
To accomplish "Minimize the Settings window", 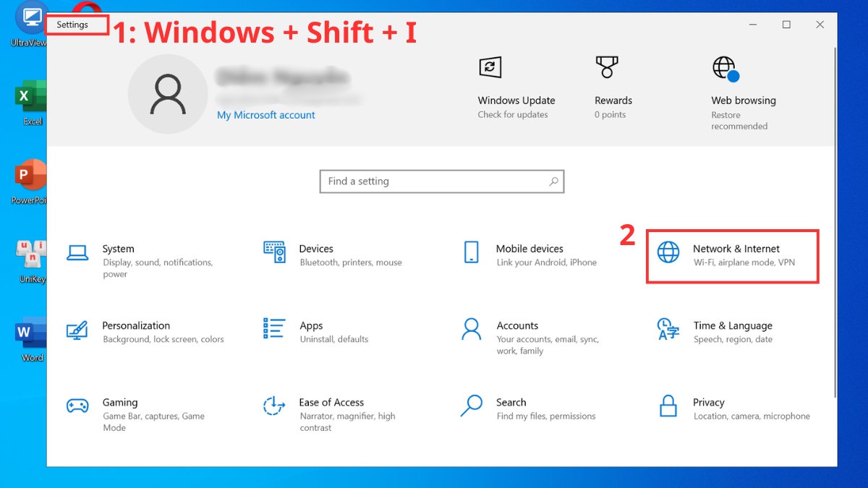I will point(753,25).
